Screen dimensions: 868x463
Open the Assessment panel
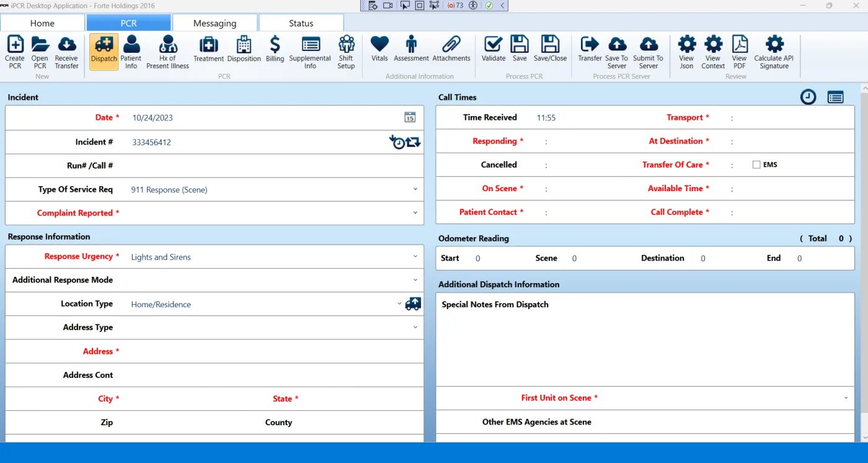[411, 49]
